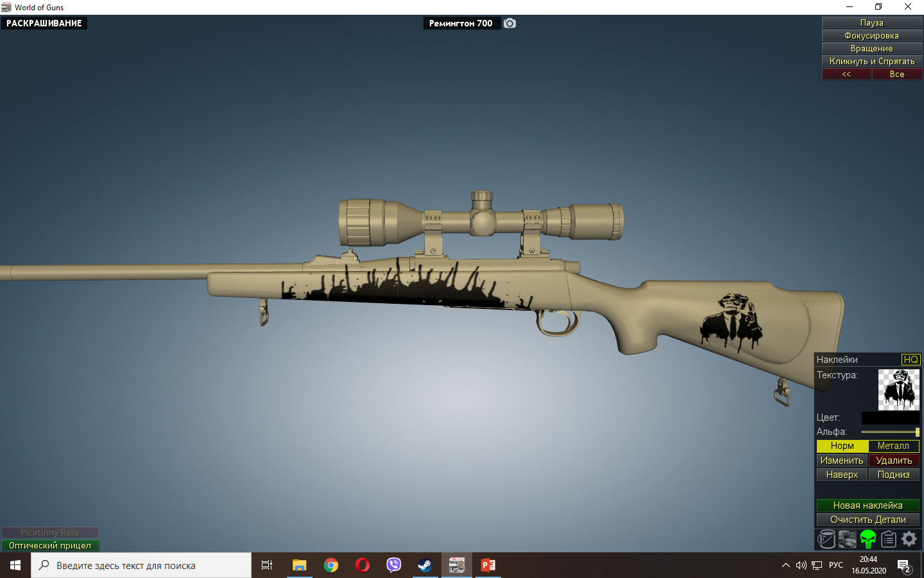Image resolution: width=924 pixels, height=578 pixels.
Task: Toggle HQ decal quality
Action: 911,360
